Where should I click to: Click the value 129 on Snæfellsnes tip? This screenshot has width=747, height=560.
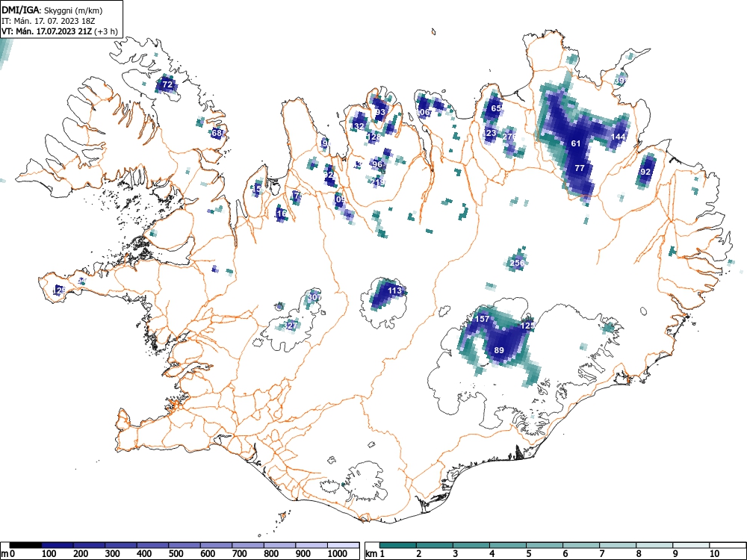pos(60,290)
